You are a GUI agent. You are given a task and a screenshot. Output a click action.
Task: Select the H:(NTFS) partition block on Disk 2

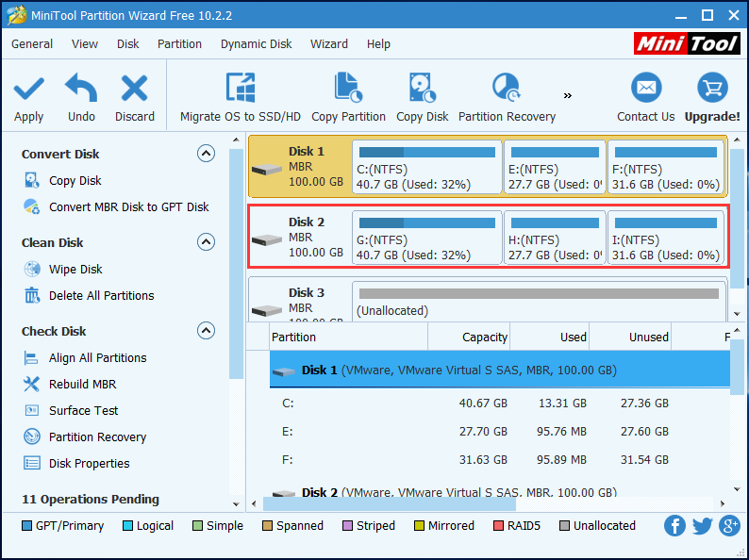point(555,238)
